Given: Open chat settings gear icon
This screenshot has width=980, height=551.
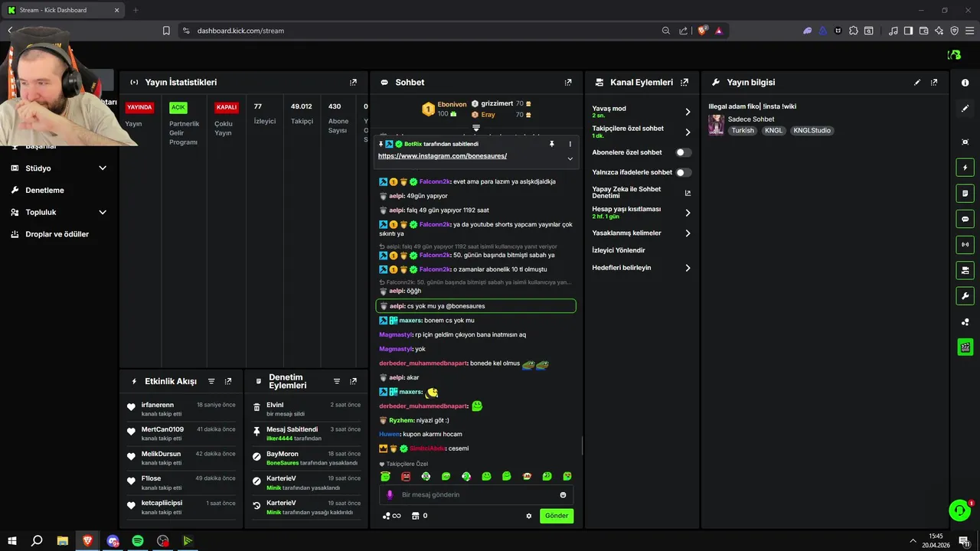Looking at the screenshot, I should coord(528,516).
